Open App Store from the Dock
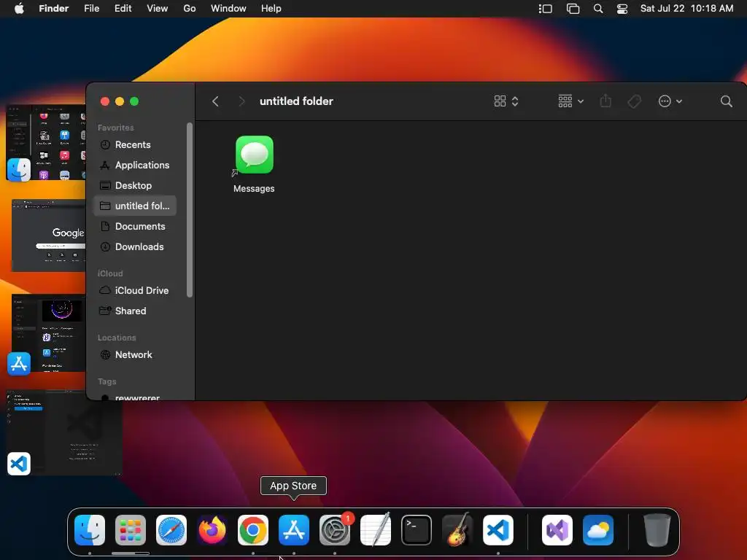Image resolution: width=747 pixels, height=560 pixels. [294, 530]
